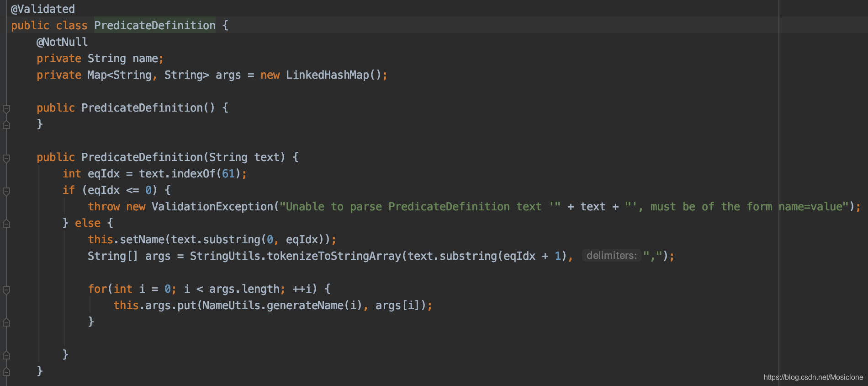Collapse the for loop block fold marker
The height and width of the screenshot is (386, 868).
tap(6, 290)
